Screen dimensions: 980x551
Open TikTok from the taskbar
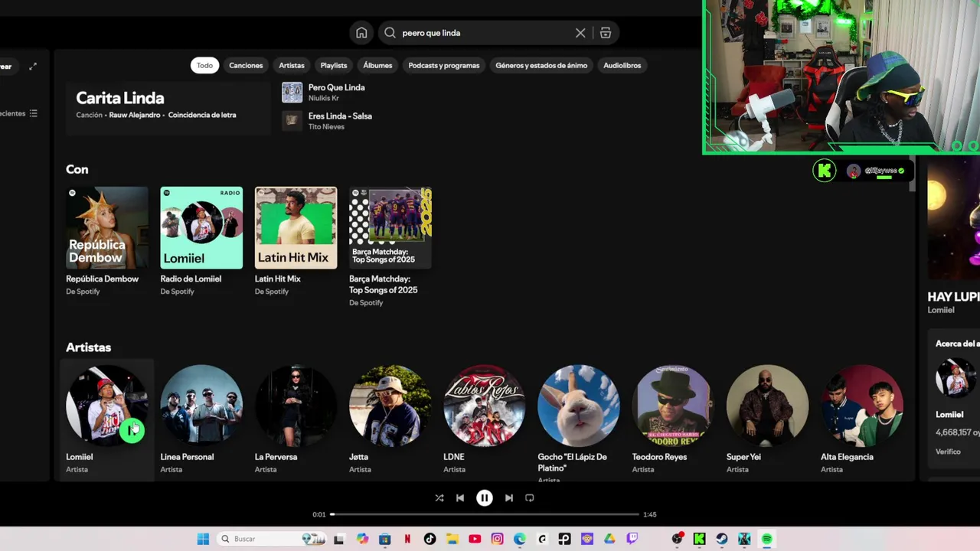pos(430,539)
